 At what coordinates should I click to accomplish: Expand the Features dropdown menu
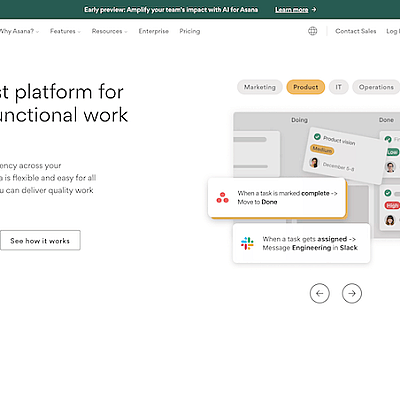point(65,31)
